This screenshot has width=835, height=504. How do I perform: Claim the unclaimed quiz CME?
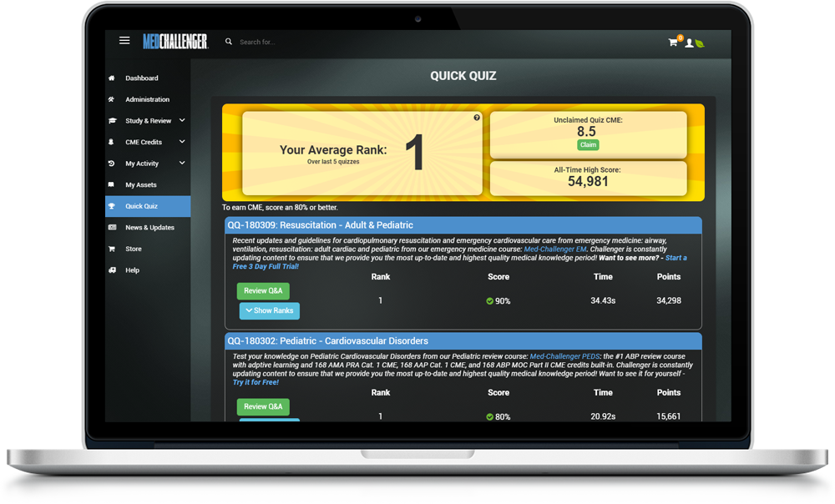click(x=588, y=144)
